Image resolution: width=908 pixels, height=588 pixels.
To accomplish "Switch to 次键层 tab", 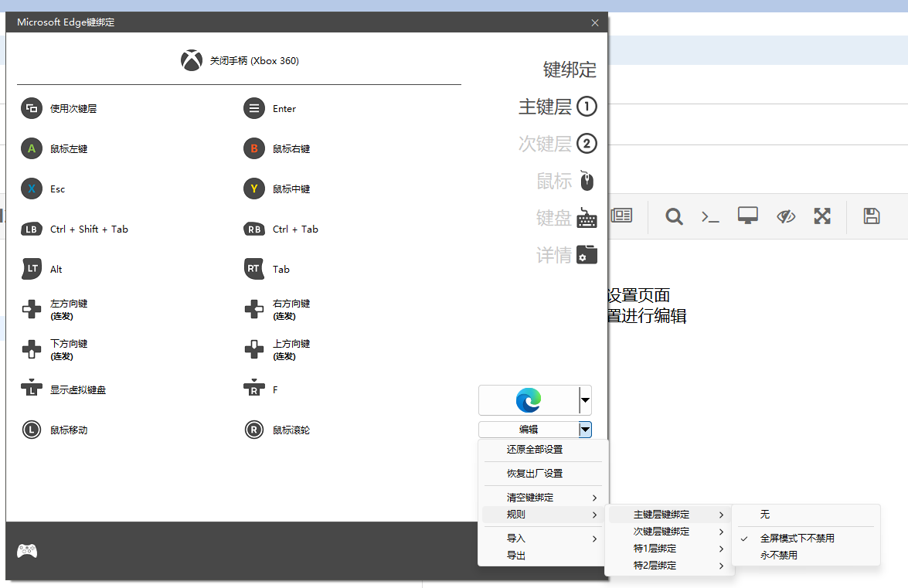I will (558, 144).
